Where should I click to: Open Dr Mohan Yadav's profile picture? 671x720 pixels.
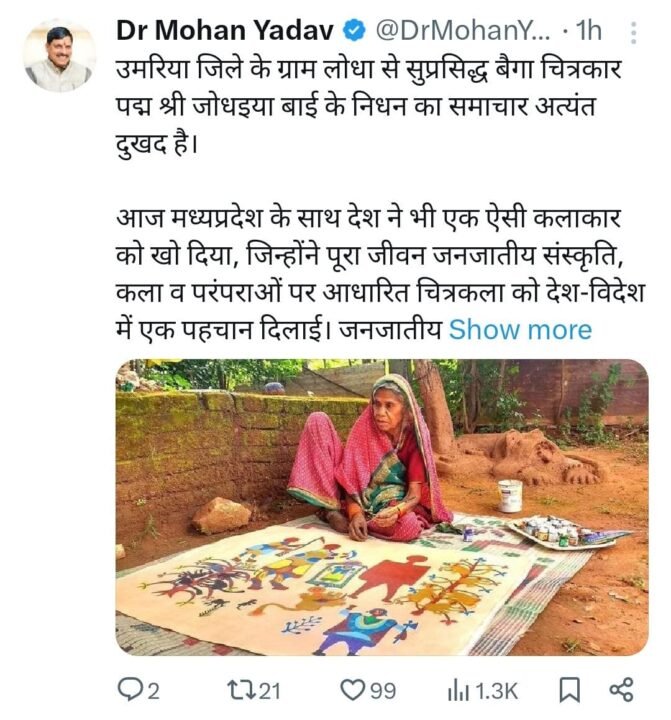(58, 56)
